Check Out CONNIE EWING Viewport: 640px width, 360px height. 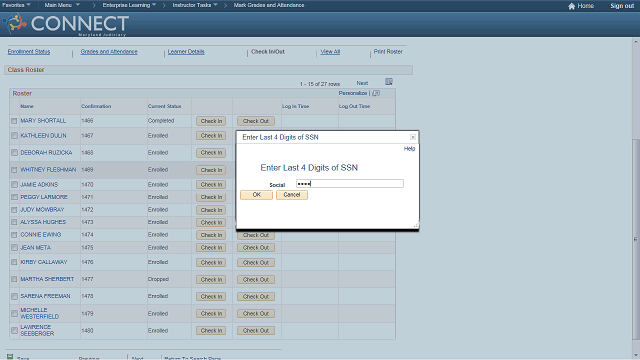pyautogui.click(x=256, y=235)
